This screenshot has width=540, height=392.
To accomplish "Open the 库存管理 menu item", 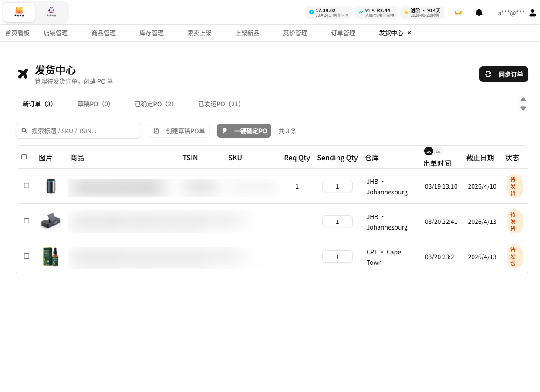I will 151,33.
